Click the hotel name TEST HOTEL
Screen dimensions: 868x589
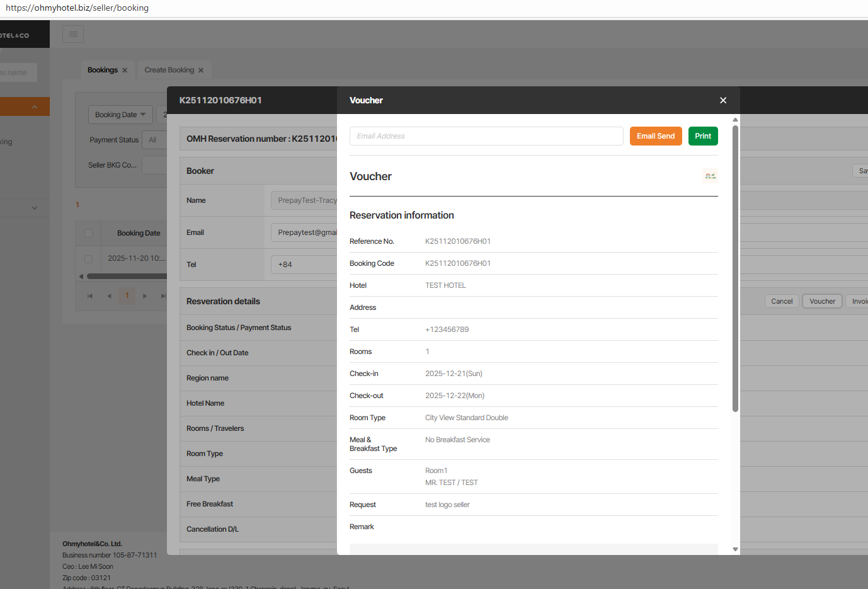[445, 285]
